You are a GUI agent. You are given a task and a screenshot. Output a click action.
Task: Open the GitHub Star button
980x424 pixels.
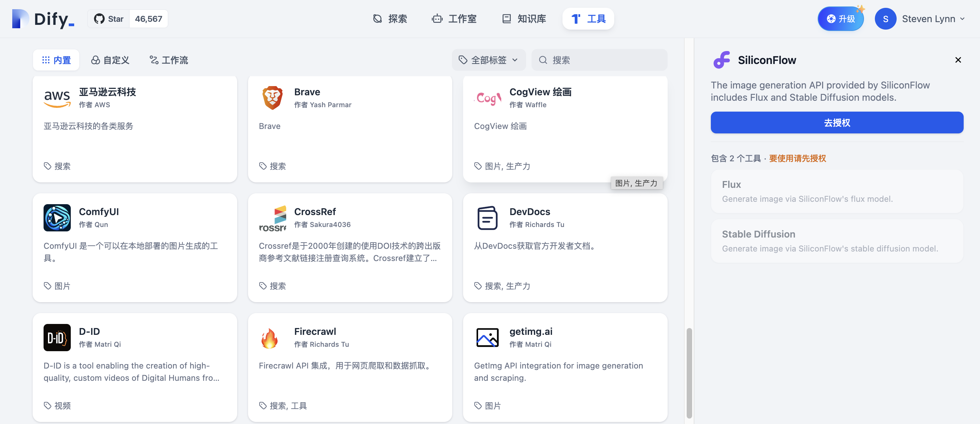pyautogui.click(x=109, y=19)
